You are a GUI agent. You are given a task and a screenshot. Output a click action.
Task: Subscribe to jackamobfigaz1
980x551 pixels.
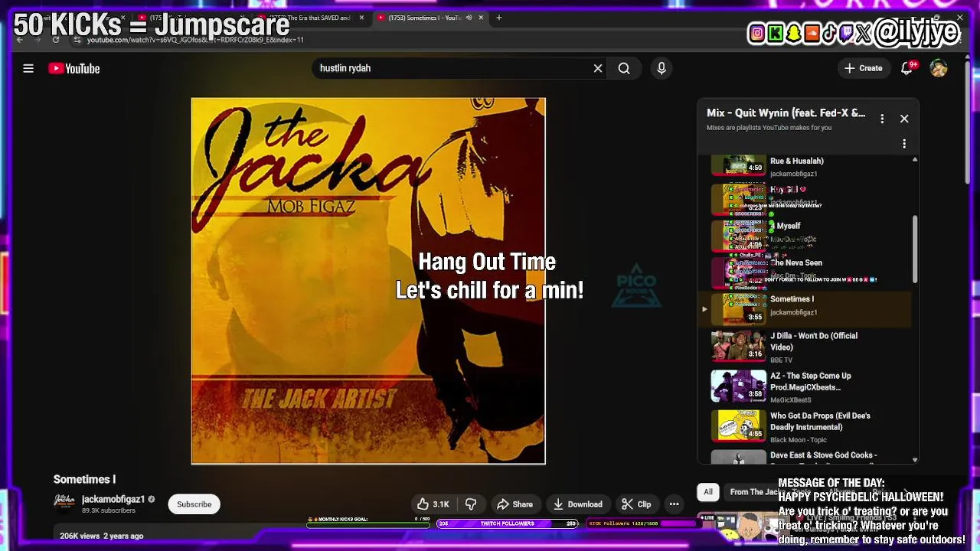194,504
